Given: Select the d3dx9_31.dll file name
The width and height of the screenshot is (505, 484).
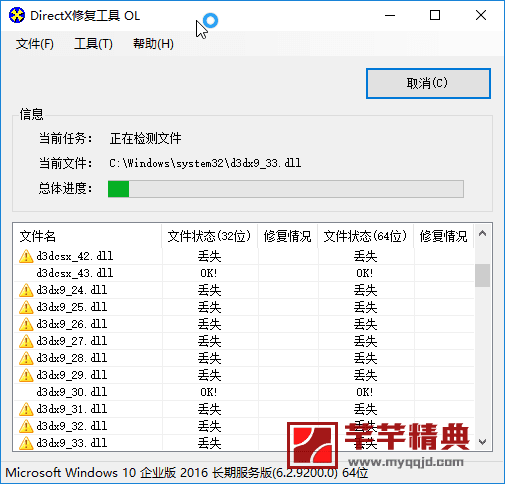Looking at the screenshot, I should point(72,409).
